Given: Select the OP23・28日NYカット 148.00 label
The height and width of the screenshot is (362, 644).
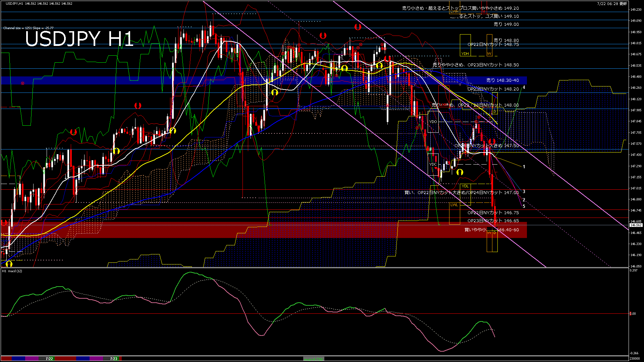Looking at the screenshot, I should 475,105.
